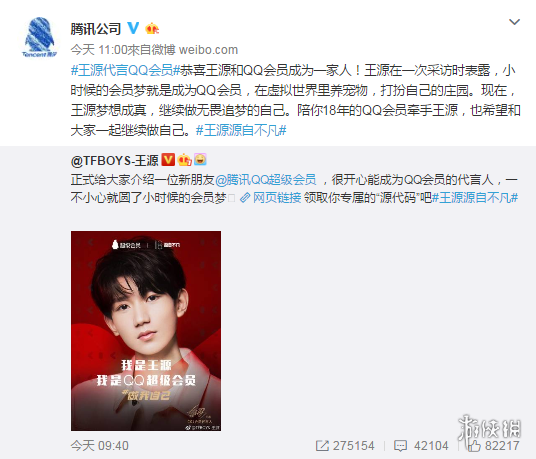Open hashtag #王源代言QQ会员#
The image size is (536, 459).
click(x=125, y=70)
